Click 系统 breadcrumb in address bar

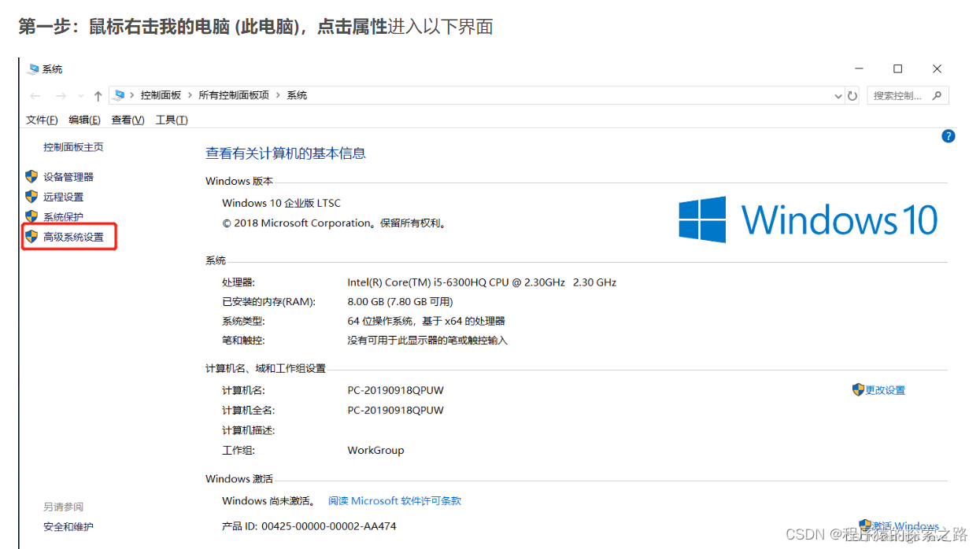click(x=297, y=95)
